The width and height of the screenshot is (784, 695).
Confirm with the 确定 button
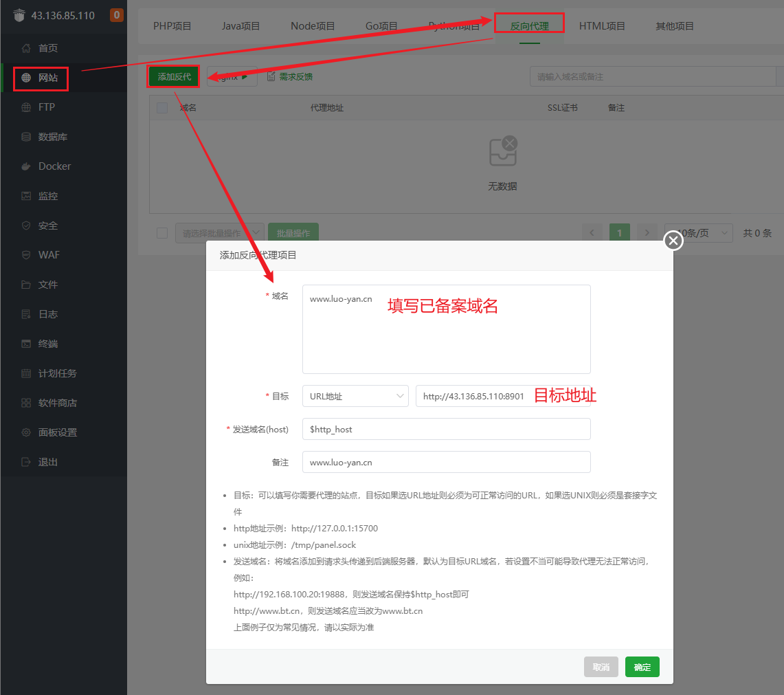[642, 667]
